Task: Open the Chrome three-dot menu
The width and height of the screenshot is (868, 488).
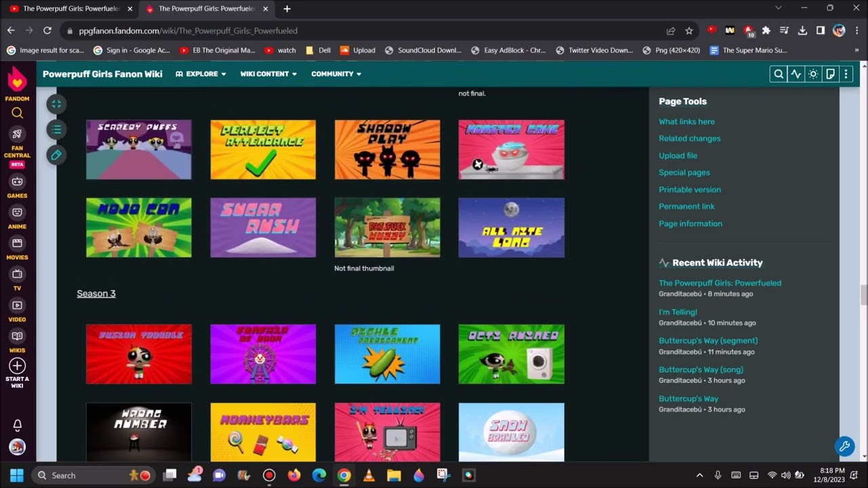Action: tap(857, 30)
